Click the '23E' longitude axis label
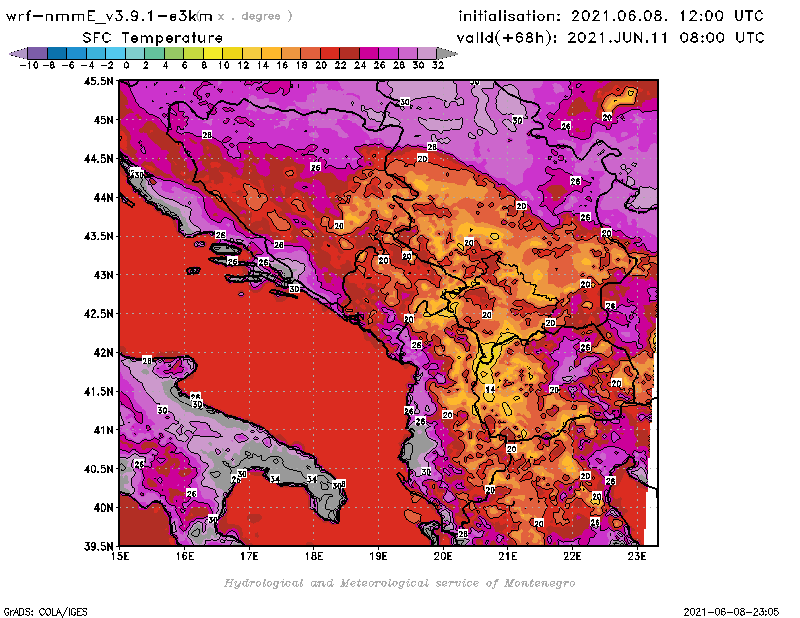This screenshot has height=618, width=800. [637, 556]
